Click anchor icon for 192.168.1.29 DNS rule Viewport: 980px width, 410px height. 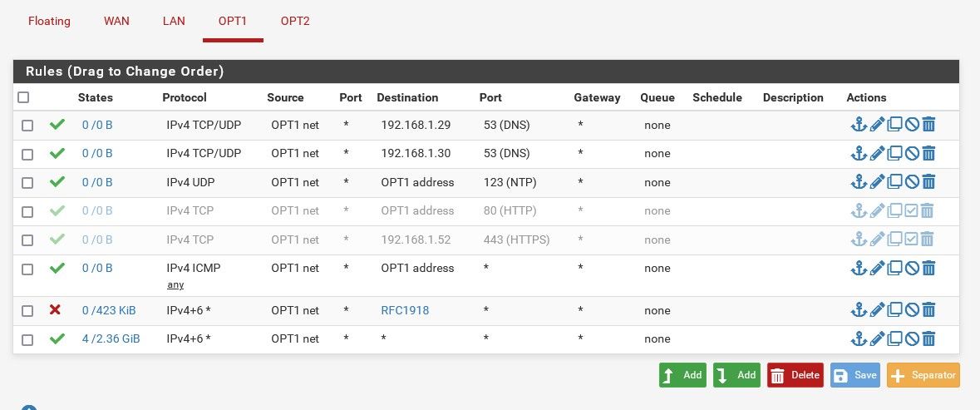(859, 125)
